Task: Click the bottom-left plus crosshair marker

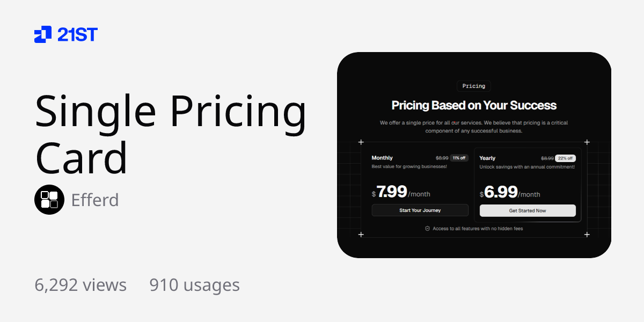Action: point(361,235)
